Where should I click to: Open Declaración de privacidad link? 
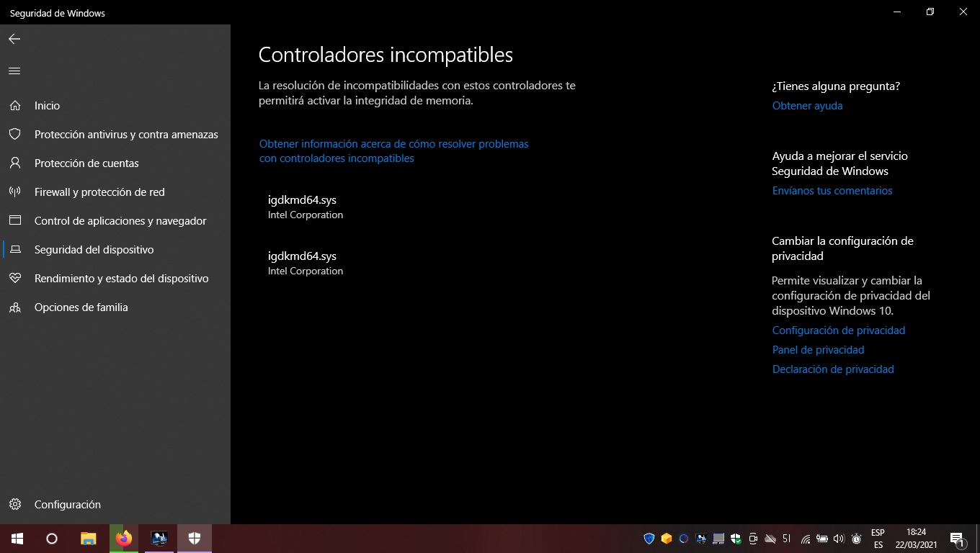click(832, 369)
